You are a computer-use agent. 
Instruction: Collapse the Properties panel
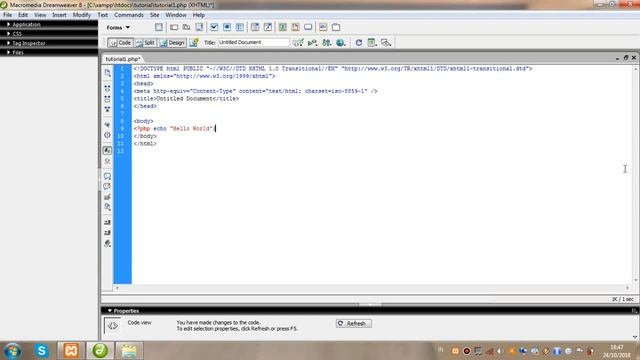click(110, 311)
